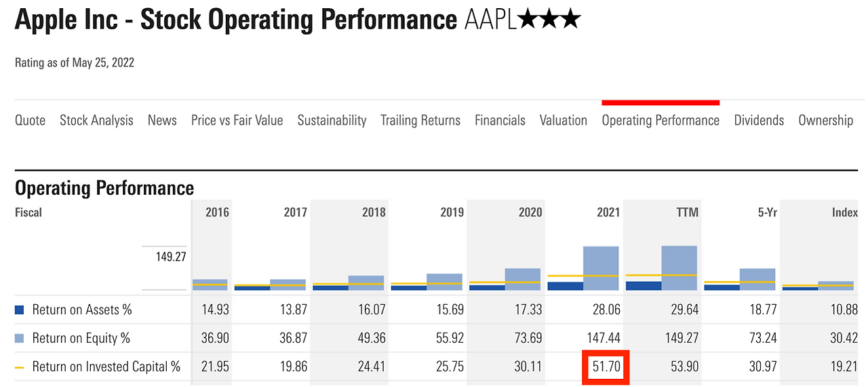Click the Return on Equity light-blue swatch
Screen dimensions: 868x387
pyautogui.click(x=20, y=338)
